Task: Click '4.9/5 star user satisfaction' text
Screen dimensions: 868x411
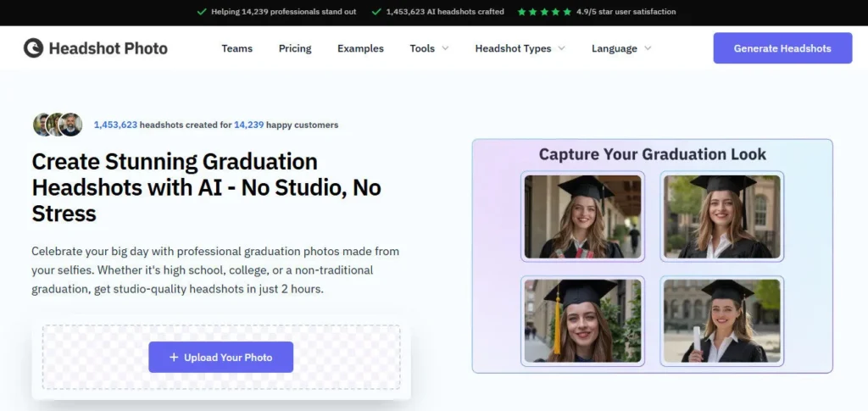Action: 626,12
